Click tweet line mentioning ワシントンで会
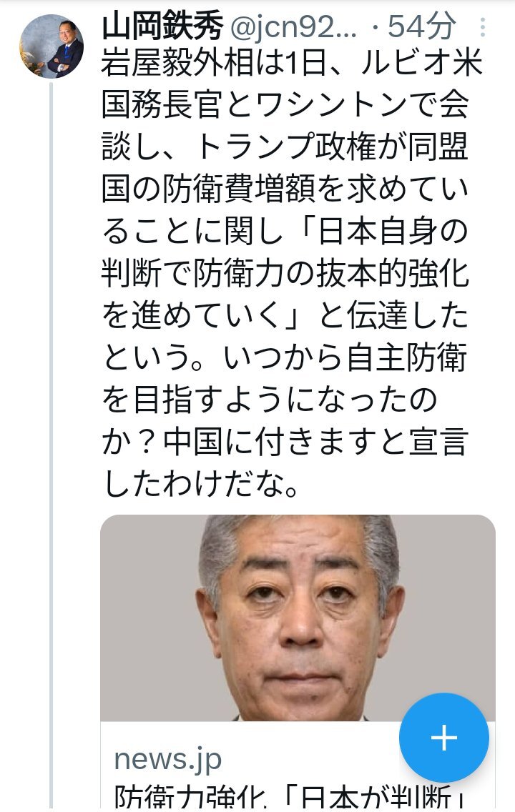 tap(285, 104)
